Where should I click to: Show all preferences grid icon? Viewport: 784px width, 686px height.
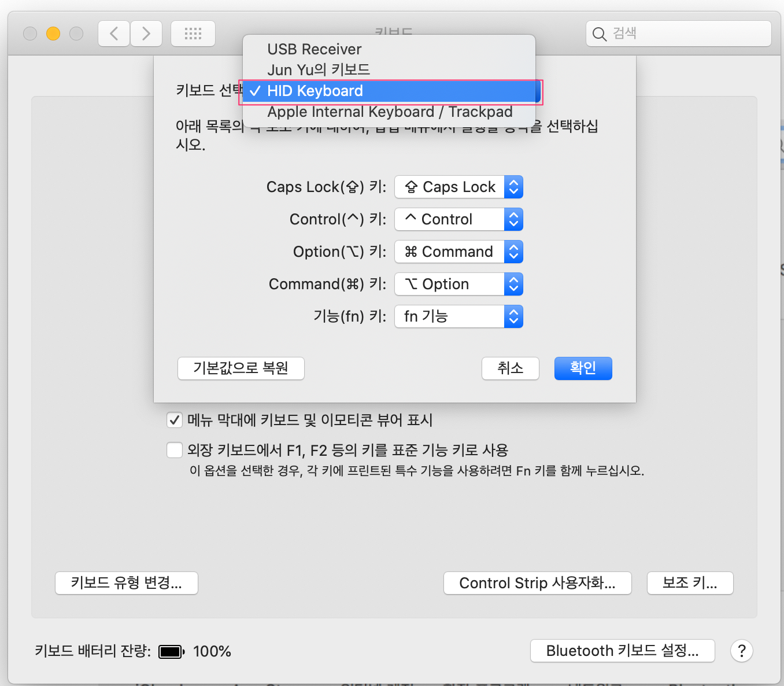click(193, 34)
